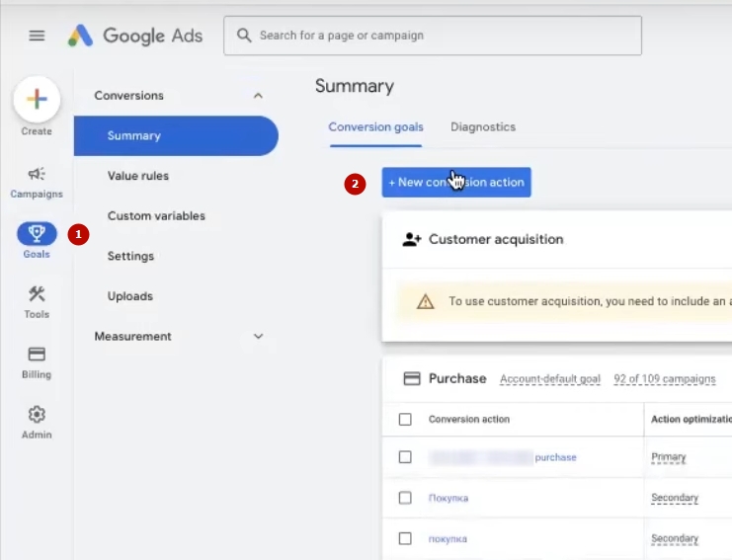Select the Goals trophy icon
The image size is (732, 560).
(x=37, y=234)
